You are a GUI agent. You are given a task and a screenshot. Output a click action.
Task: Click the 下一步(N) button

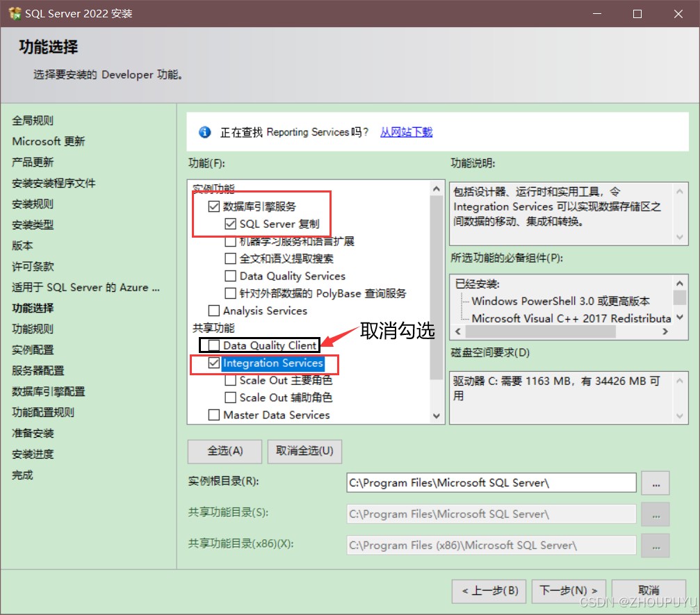[569, 591]
